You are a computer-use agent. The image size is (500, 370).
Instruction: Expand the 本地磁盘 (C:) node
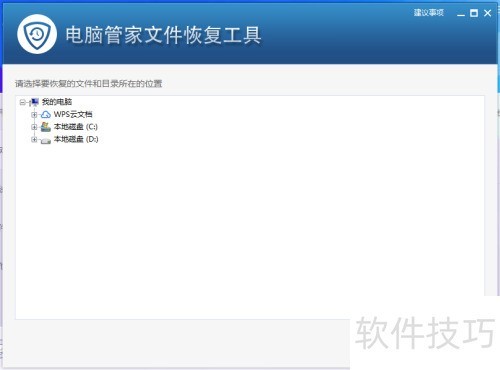[x=34, y=127]
